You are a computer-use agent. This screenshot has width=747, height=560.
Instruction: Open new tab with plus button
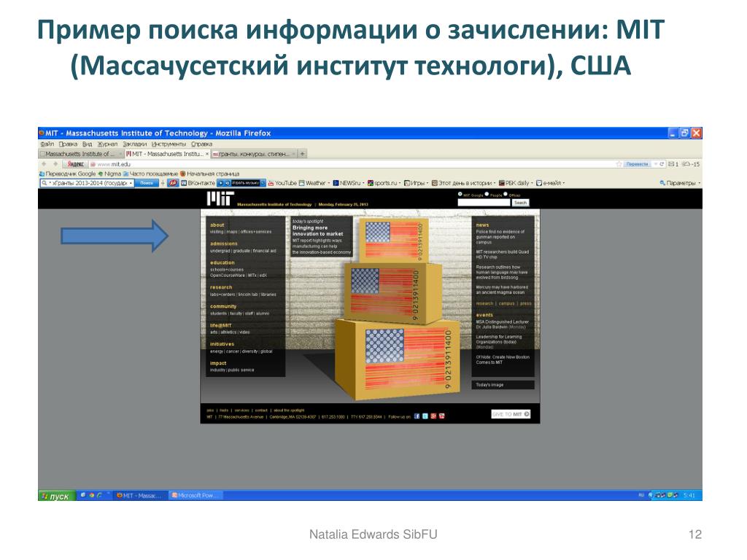point(302,154)
